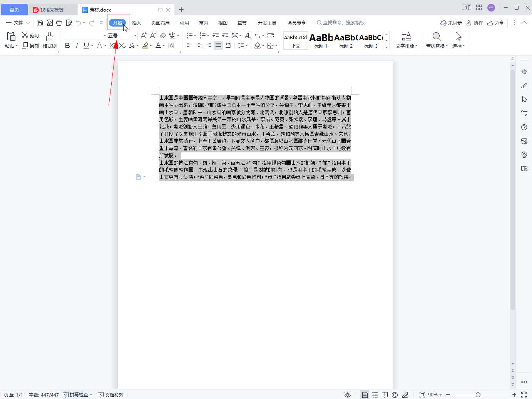Open the font size dropdown showing 五号

tap(135, 35)
